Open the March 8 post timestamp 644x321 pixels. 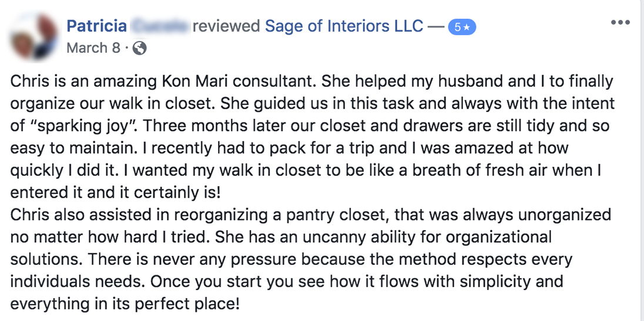93,48
